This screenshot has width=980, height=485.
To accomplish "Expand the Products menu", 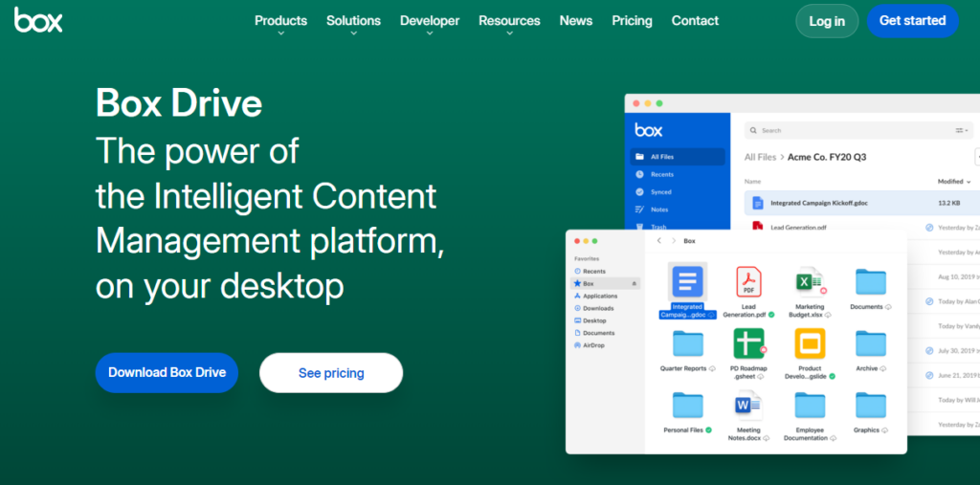I will coord(280,21).
